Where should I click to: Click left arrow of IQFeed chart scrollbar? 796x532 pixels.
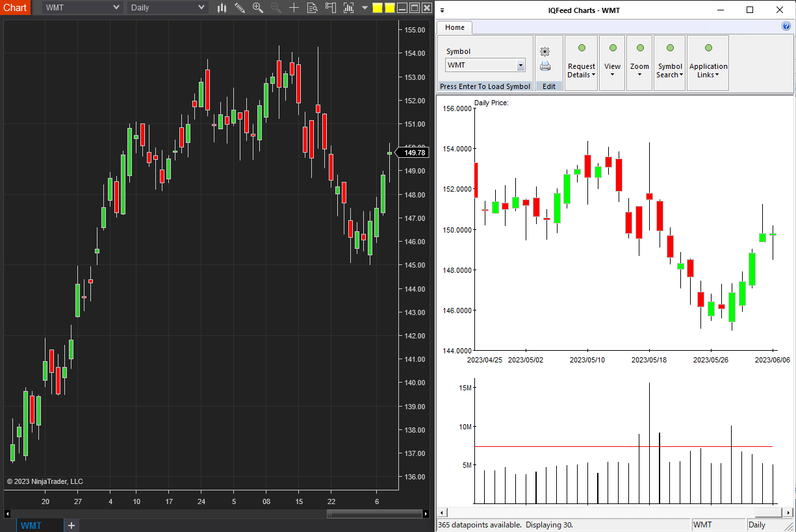pyautogui.click(x=441, y=513)
